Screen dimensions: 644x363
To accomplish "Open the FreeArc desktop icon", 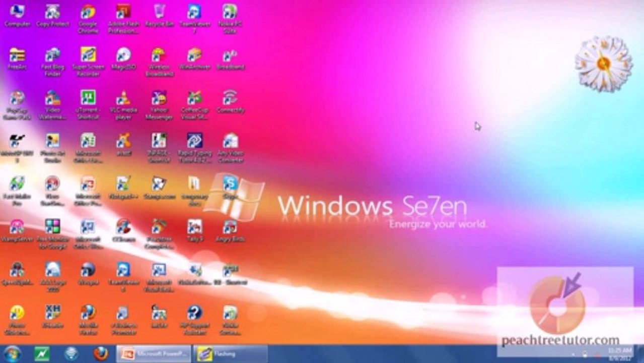I will click(x=17, y=58).
